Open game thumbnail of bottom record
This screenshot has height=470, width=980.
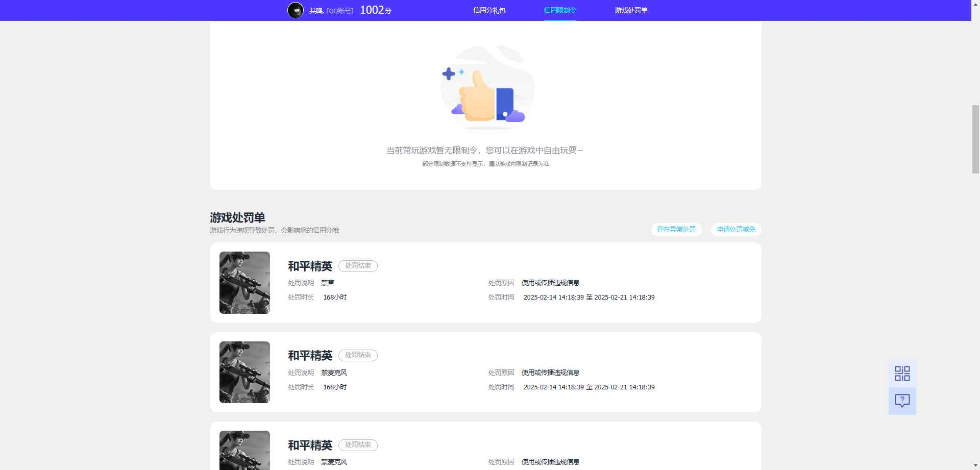[244, 450]
